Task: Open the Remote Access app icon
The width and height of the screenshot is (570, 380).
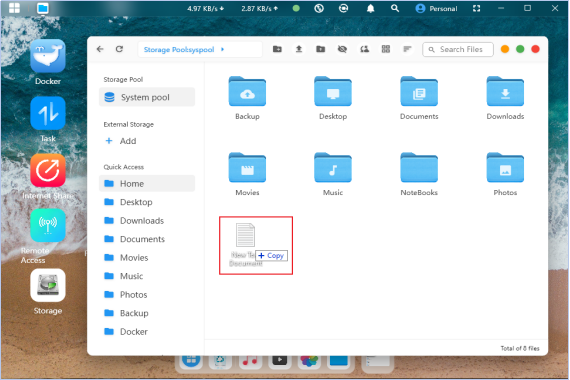Action: [48, 225]
